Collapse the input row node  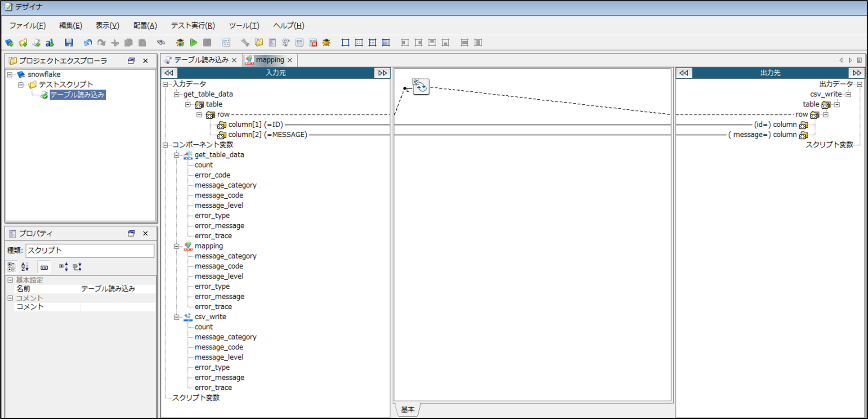199,115
